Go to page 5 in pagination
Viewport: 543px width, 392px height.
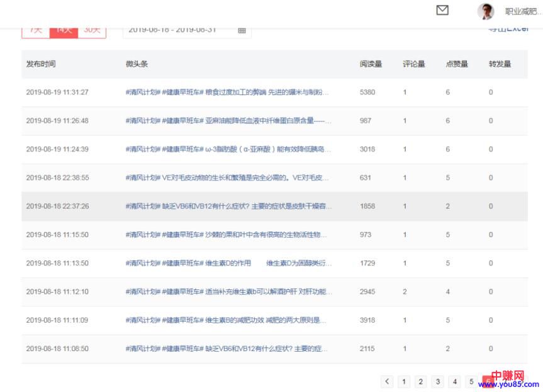click(x=471, y=381)
